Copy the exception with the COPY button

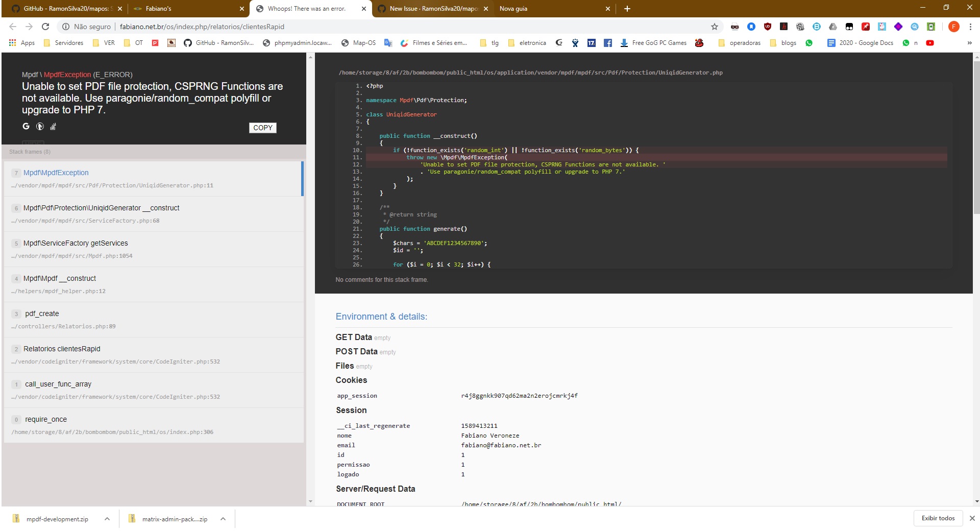click(263, 128)
